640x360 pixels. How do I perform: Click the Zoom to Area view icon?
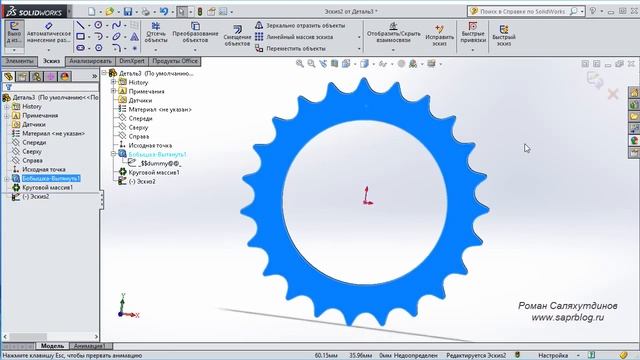click(x=311, y=64)
